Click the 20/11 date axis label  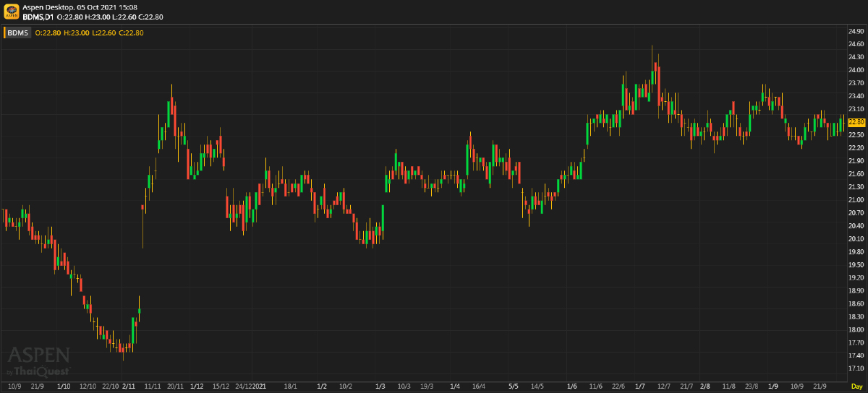point(174,386)
